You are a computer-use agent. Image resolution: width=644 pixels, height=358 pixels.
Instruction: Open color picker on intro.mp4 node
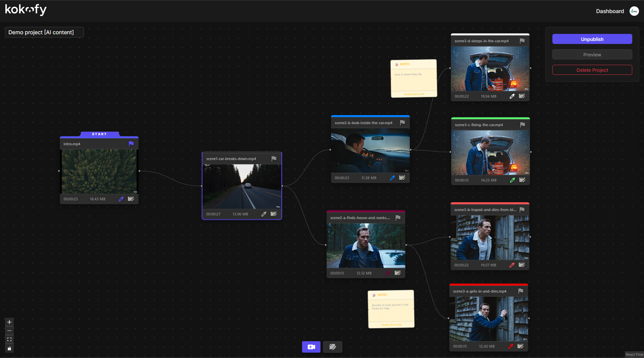(121, 199)
